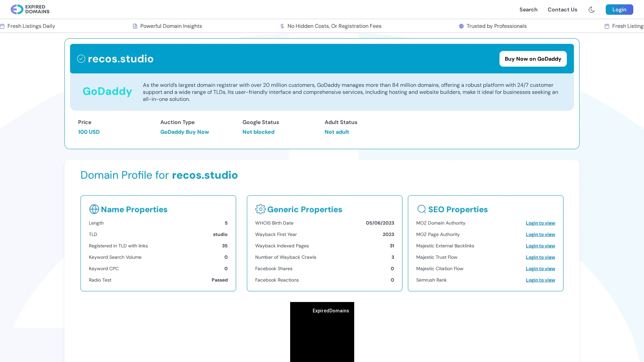Click Login to view for Majestic Trust Flow
This screenshot has height=362, width=644.
(540, 257)
